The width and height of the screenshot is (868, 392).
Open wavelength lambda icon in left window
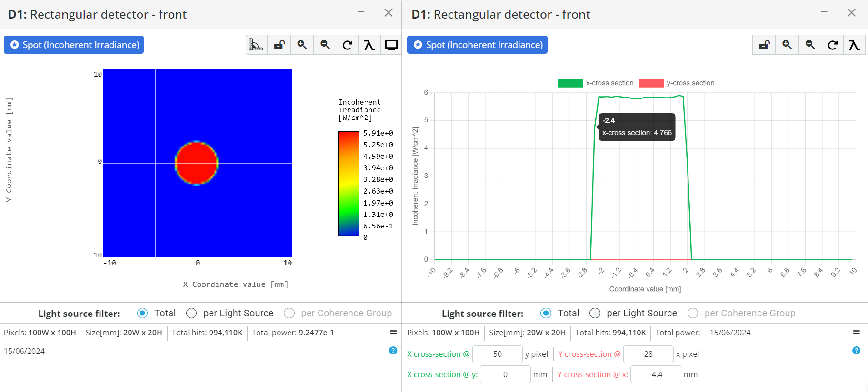369,45
